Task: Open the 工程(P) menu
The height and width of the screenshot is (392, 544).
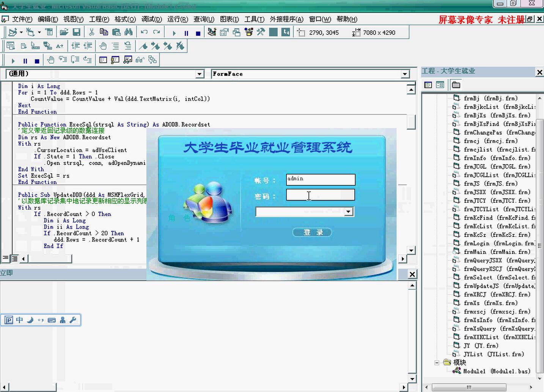Action: tap(99, 19)
